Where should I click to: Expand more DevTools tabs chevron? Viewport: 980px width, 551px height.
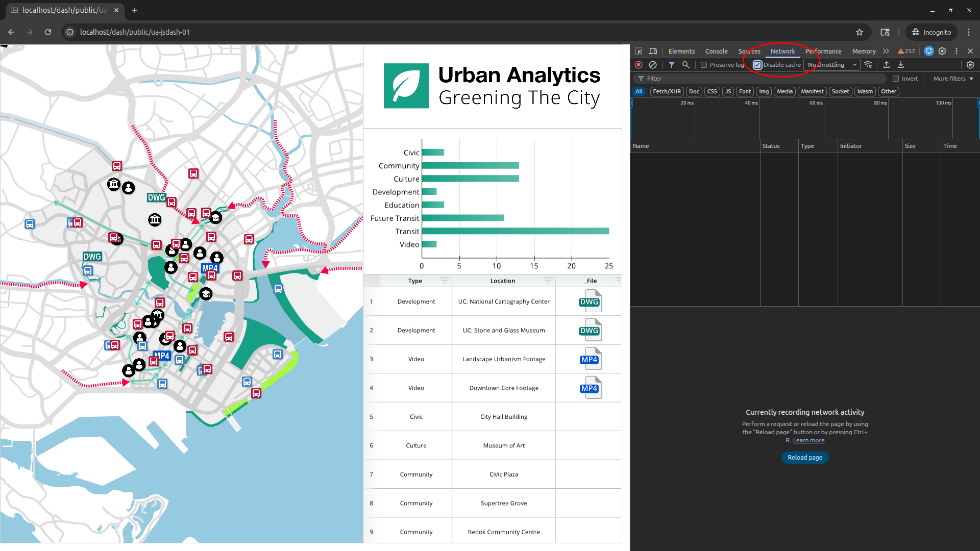coord(886,51)
